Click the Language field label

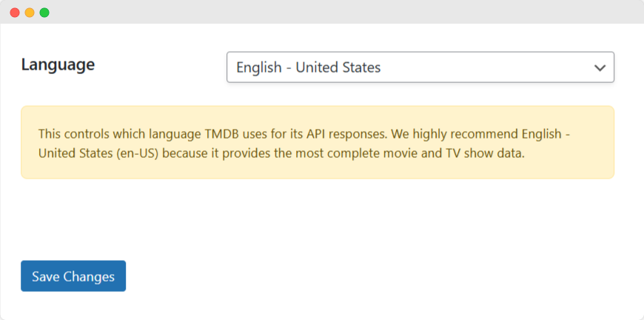58,64
